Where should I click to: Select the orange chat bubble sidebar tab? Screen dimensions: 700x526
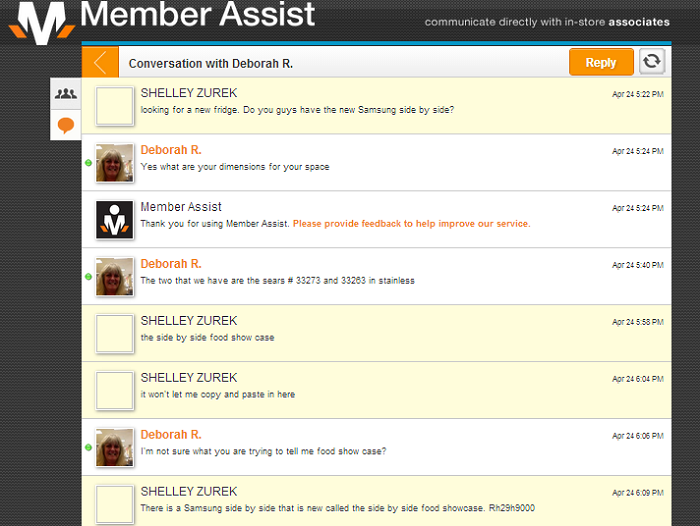[66, 125]
